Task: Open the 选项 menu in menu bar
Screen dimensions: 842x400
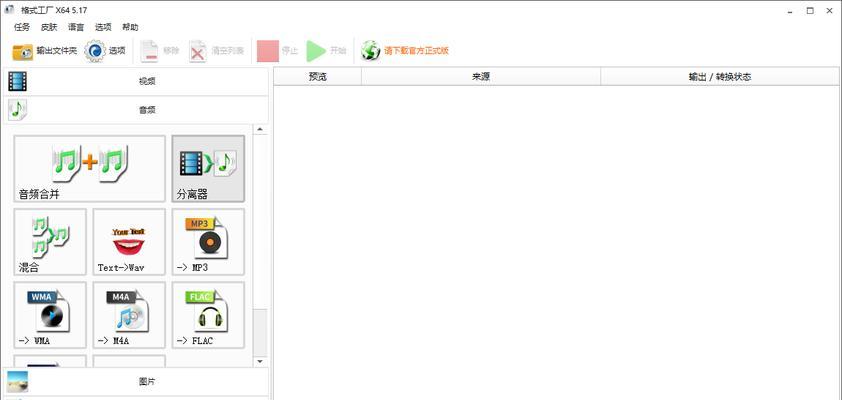Action: click(103, 27)
